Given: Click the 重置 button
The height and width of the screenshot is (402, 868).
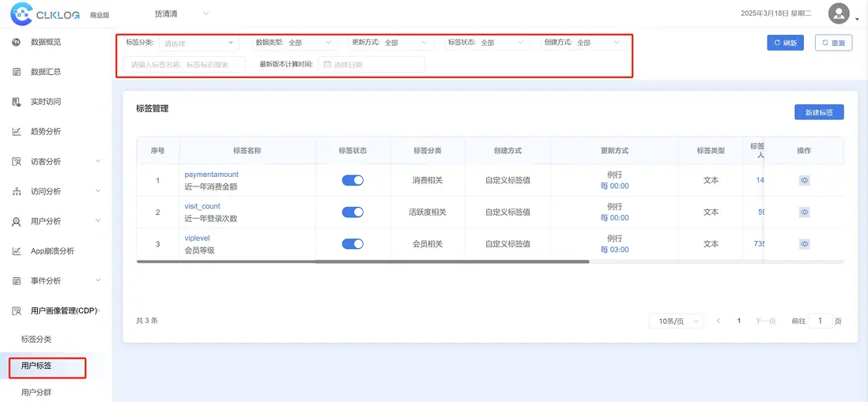Looking at the screenshot, I should pos(834,43).
